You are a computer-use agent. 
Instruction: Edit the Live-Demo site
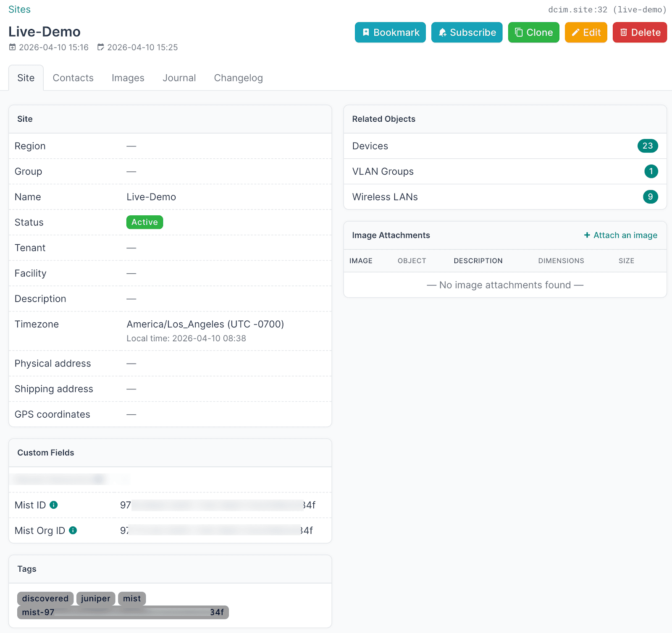585,32
